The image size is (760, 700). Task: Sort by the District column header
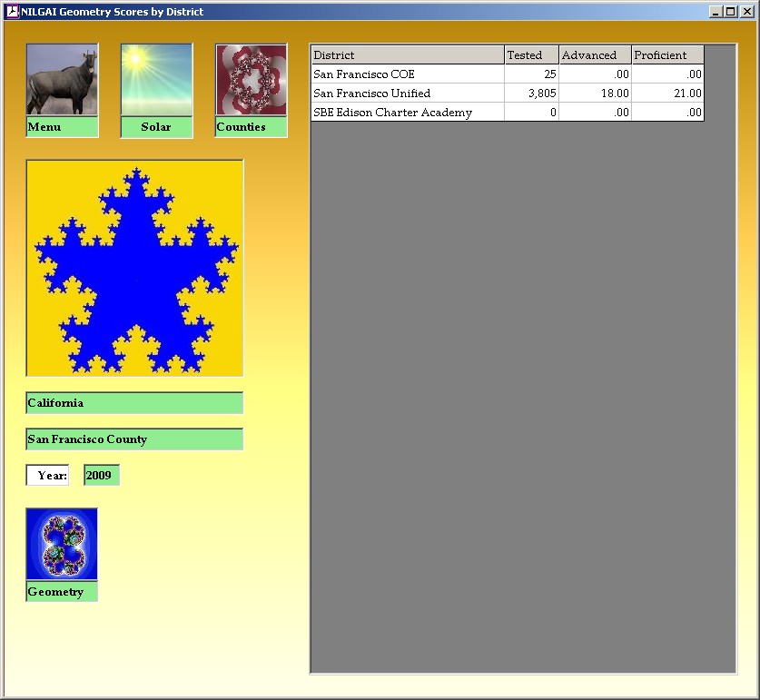point(407,55)
